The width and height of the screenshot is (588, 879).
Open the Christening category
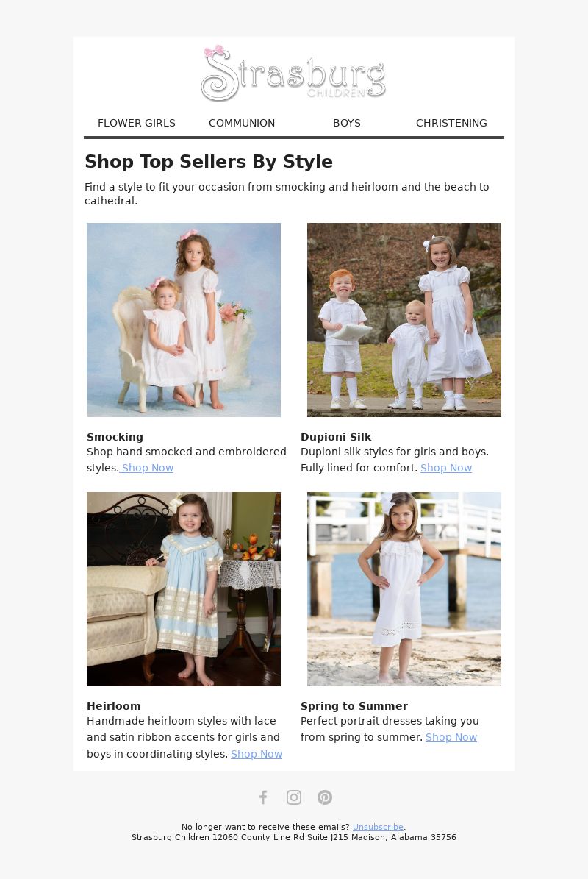[x=451, y=123]
